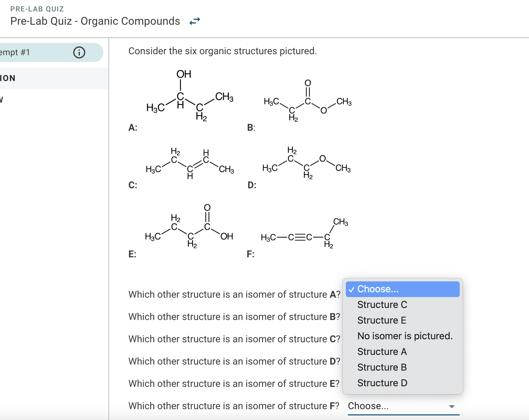
Task: Click the structure B ester diagram
Action: tap(307, 101)
